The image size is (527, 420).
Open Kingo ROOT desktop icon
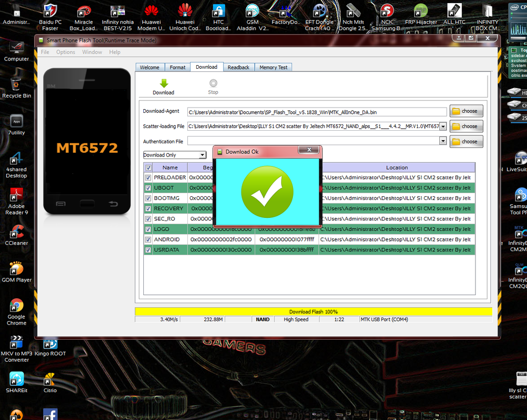click(x=50, y=348)
